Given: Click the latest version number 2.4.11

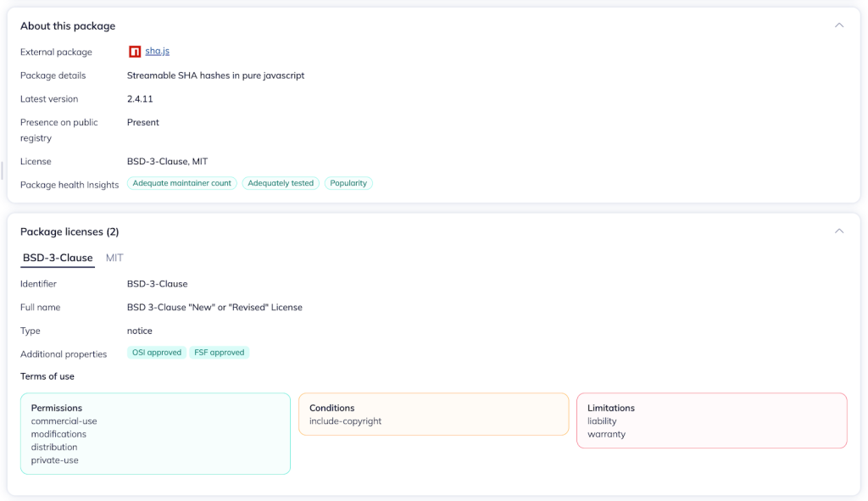Looking at the screenshot, I should [140, 99].
